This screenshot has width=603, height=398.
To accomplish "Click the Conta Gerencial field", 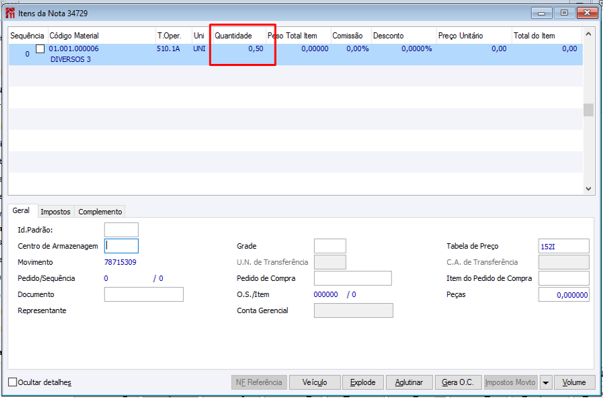I will click(353, 310).
